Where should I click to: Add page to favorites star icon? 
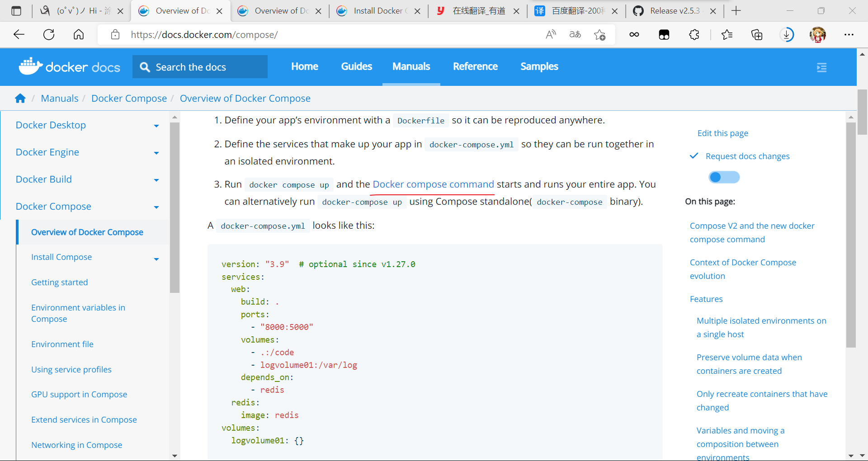click(x=600, y=35)
